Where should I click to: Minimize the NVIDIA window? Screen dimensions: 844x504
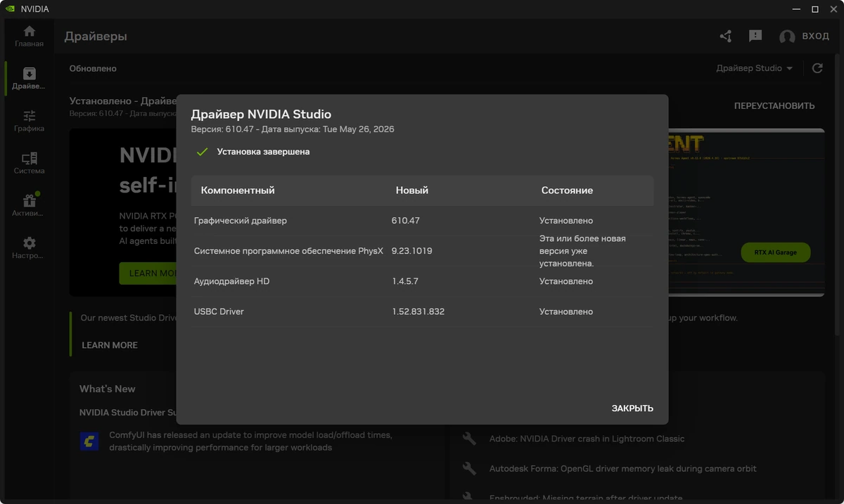tap(797, 9)
